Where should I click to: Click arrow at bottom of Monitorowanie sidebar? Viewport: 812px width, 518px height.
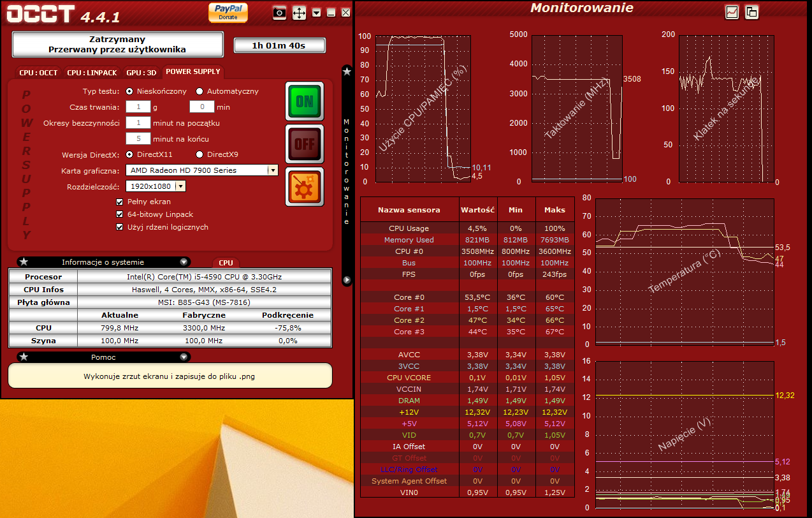pyautogui.click(x=347, y=279)
